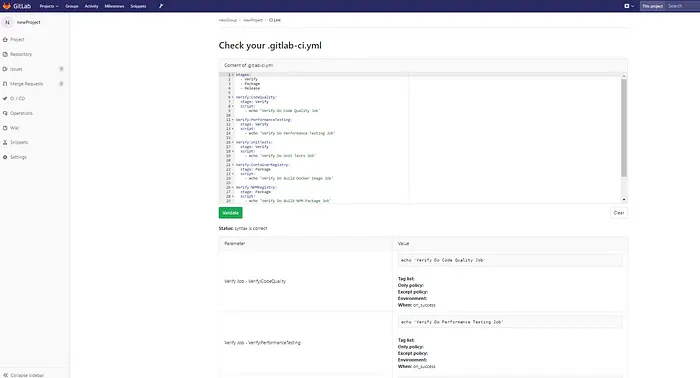
Task: Collapse sidebar using the chevron icon
Action: [5, 375]
